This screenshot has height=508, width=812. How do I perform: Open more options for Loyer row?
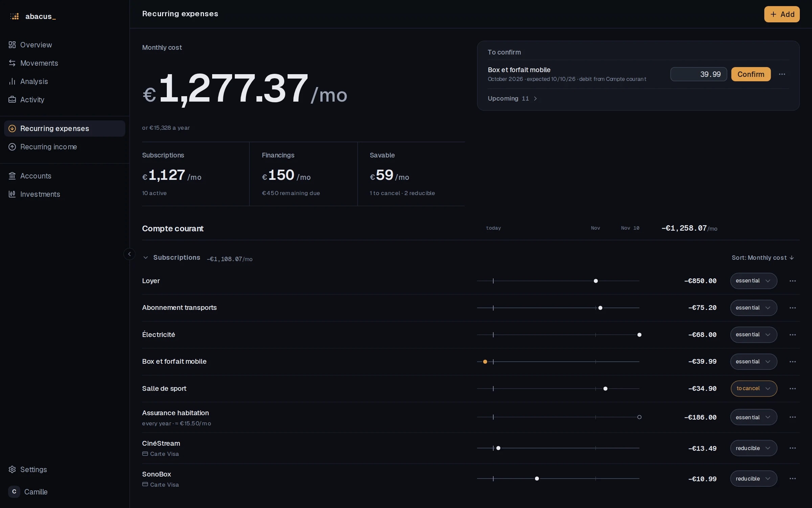[x=792, y=281]
